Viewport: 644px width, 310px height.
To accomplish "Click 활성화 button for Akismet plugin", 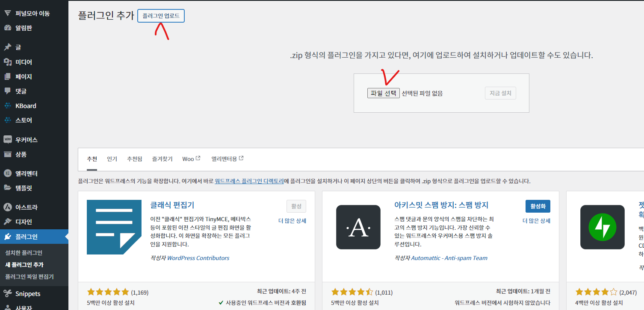I will click(x=538, y=206).
